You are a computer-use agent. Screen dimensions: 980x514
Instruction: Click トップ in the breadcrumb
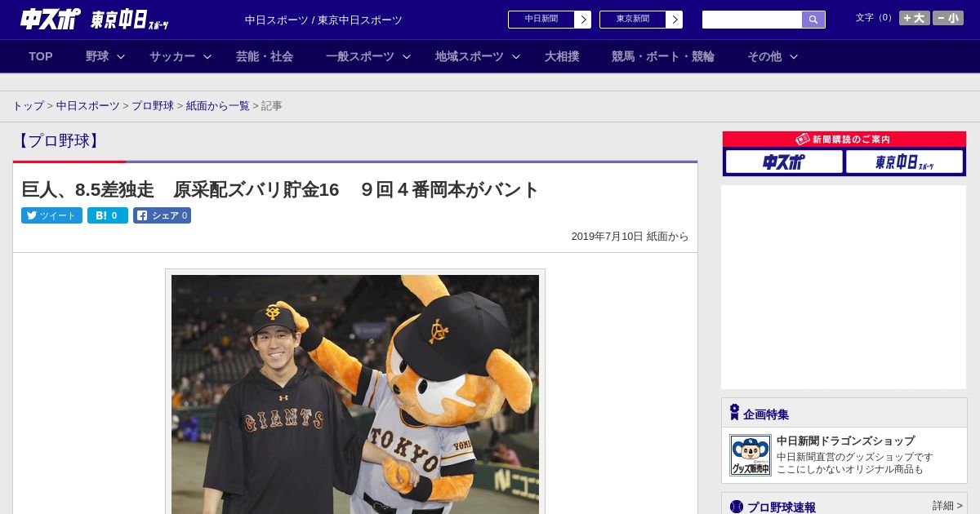coord(28,106)
